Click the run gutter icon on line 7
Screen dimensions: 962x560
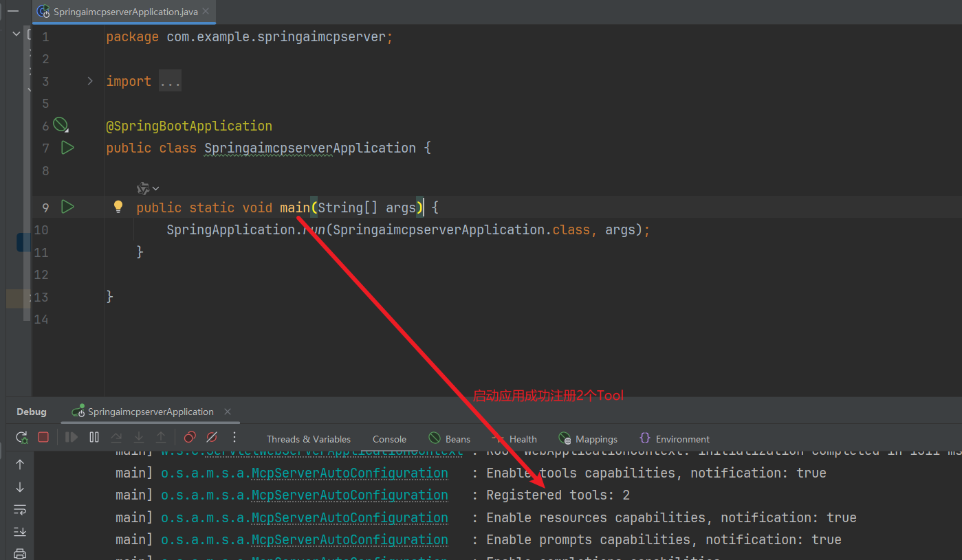(67, 148)
